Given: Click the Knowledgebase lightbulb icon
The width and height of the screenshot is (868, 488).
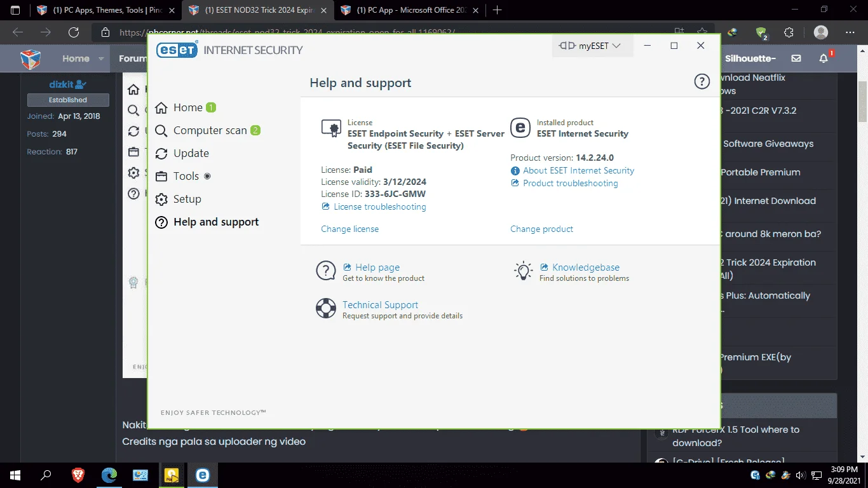Looking at the screenshot, I should [523, 271].
